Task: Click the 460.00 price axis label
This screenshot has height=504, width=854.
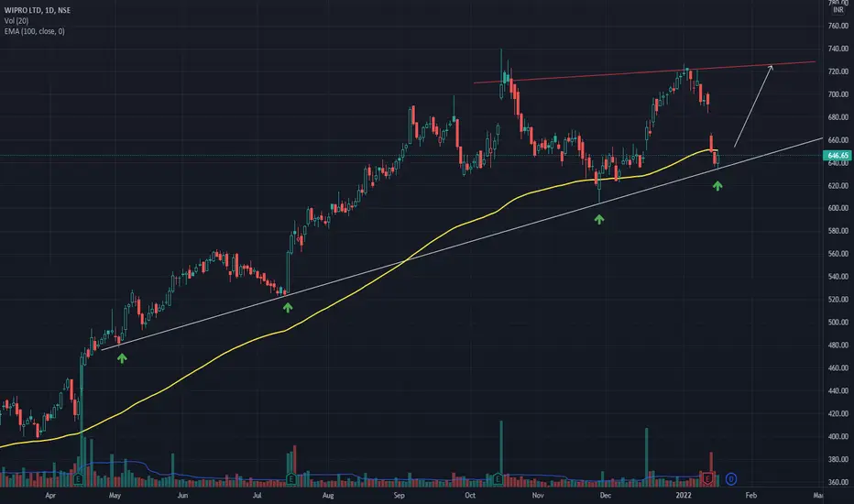Action: pos(838,368)
